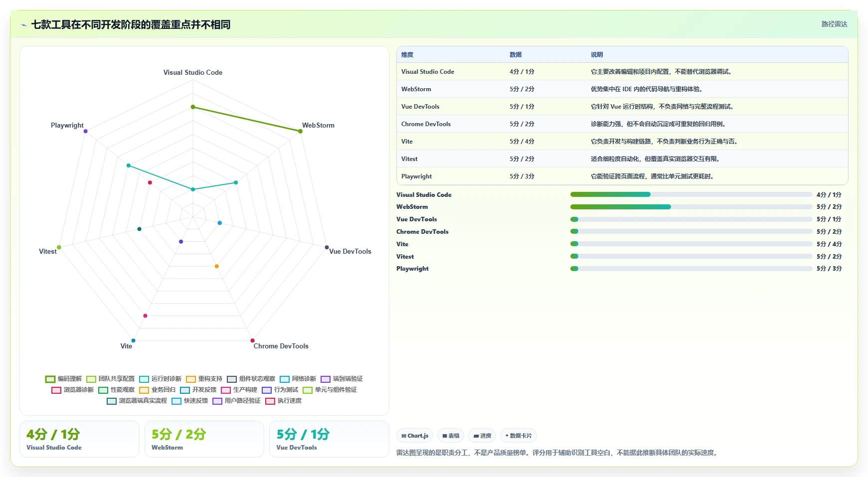
Task: Click the green radar point on Visual Studio Code axis
Action: (x=193, y=107)
